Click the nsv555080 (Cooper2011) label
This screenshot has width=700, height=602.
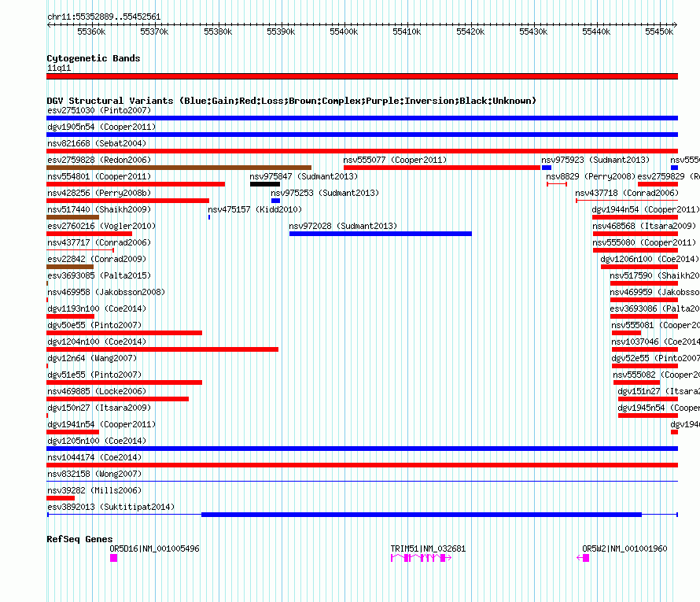click(644, 242)
